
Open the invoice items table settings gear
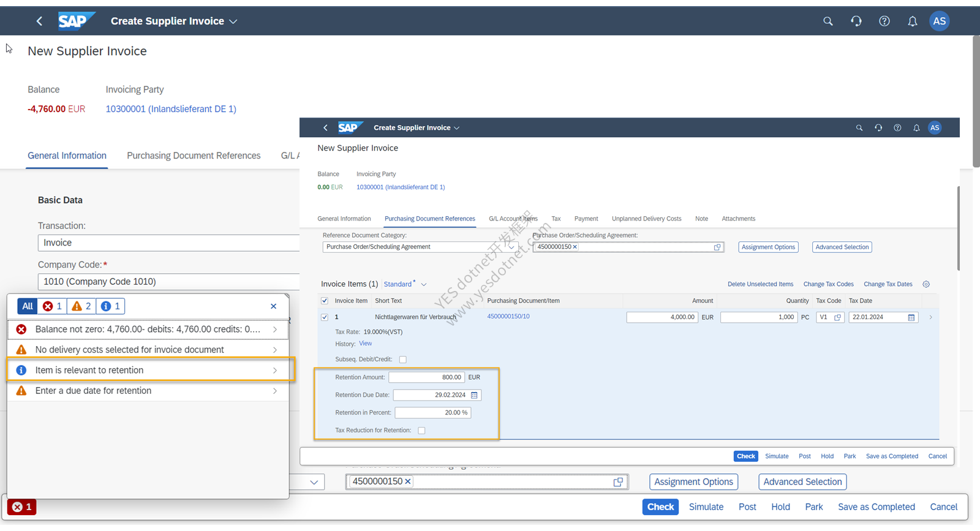tap(926, 284)
